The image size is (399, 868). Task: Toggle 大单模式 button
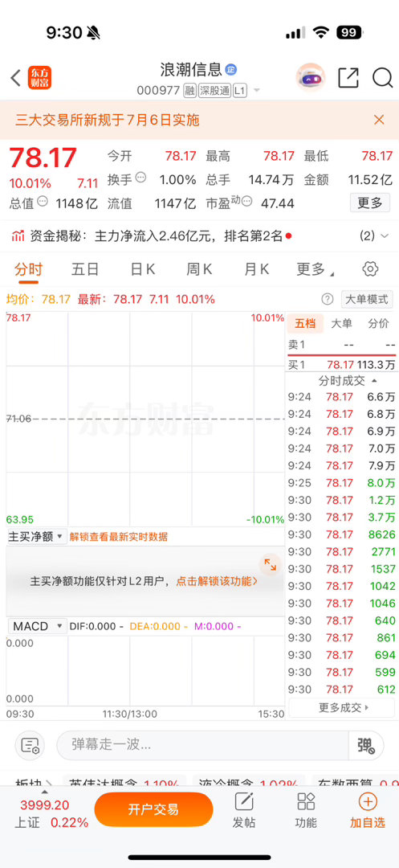(x=367, y=300)
